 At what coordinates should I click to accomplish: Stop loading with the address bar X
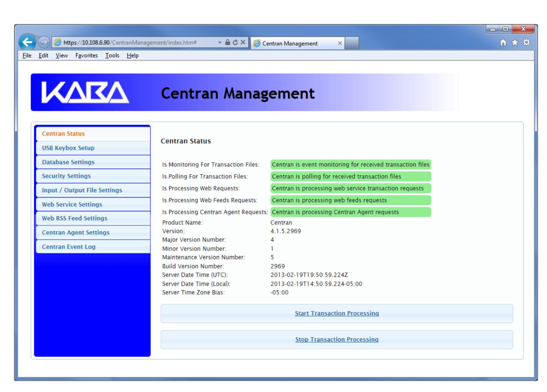tap(242, 43)
